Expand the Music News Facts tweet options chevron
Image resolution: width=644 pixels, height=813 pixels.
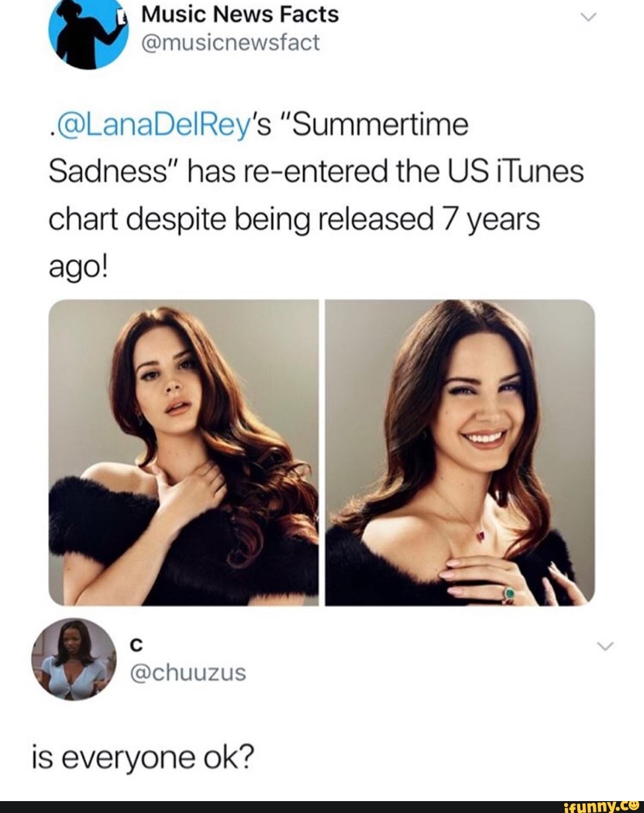pyautogui.click(x=587, y=18)
